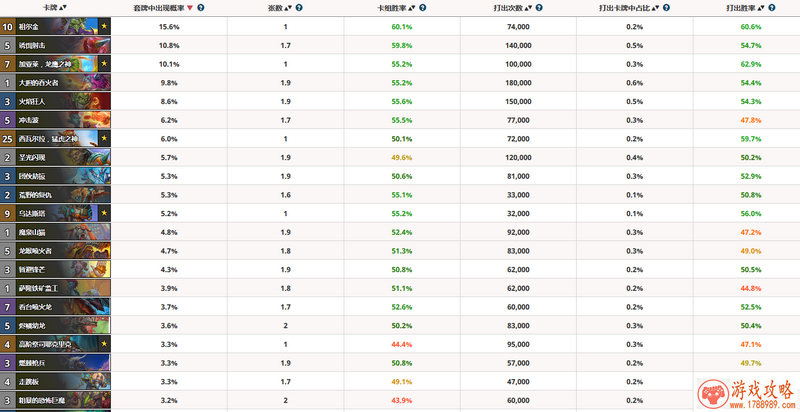
Task: Click help icon beside 套牌中出现概率 header
Action: click(202, 8)
